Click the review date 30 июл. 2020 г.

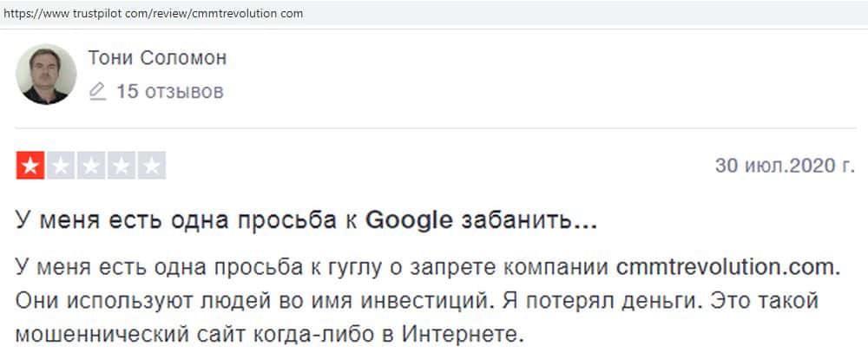click(784, 166)
